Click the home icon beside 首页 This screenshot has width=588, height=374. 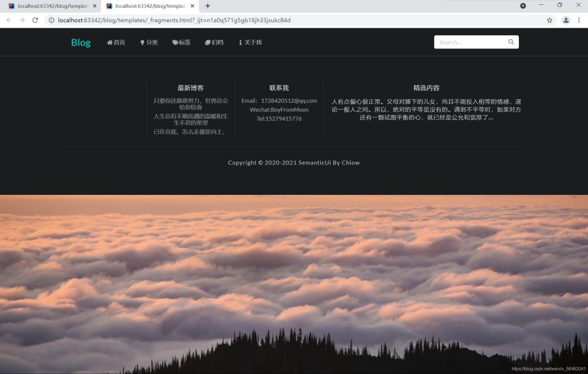pyautogui.click(x=109, y=42)
